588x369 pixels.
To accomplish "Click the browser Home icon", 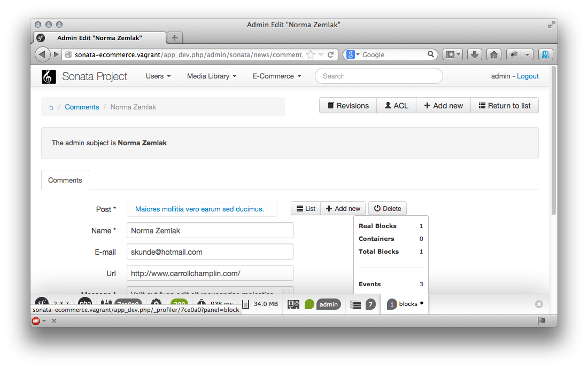I will pyautogui.click(x=494, y=54).
